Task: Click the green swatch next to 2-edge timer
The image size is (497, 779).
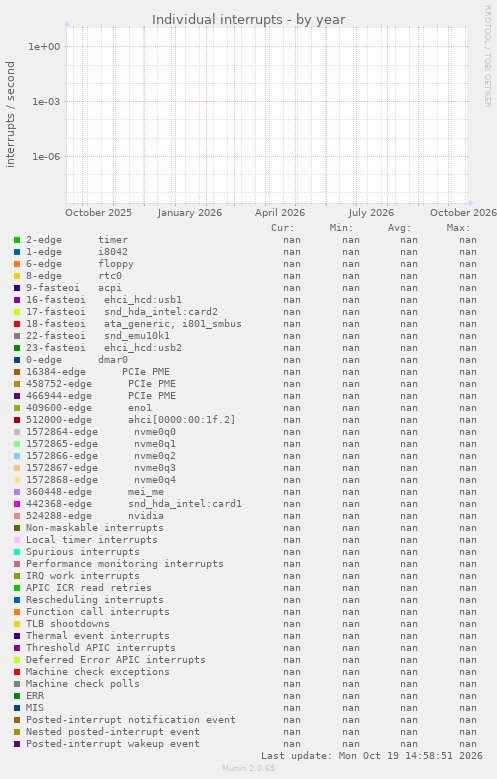Action: tap(17, 240)
